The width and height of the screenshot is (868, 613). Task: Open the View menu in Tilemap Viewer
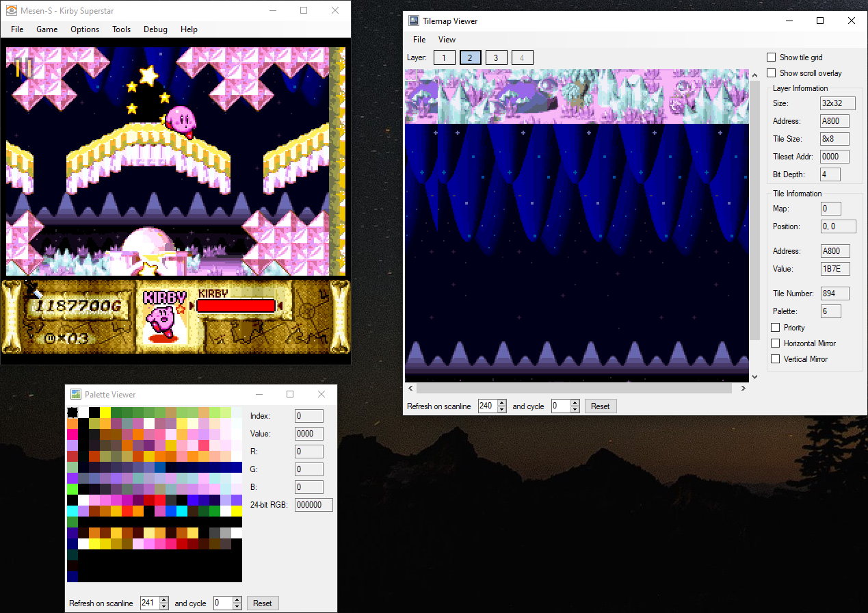(447, 40)
